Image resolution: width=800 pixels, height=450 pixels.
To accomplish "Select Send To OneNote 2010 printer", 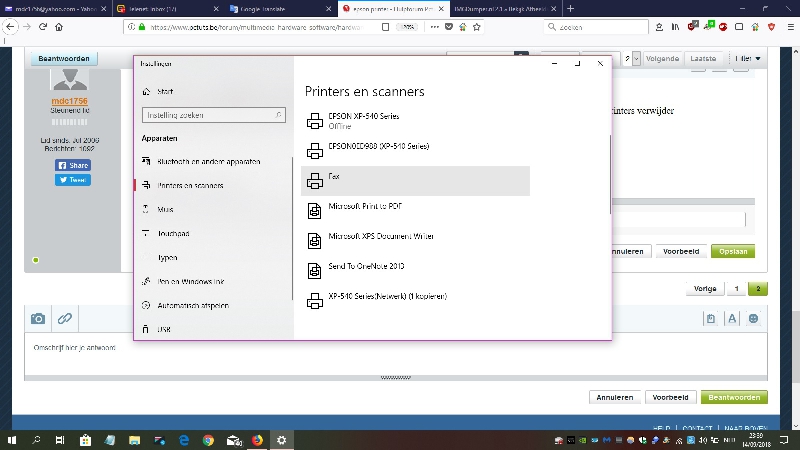I will tap(415, 270).
